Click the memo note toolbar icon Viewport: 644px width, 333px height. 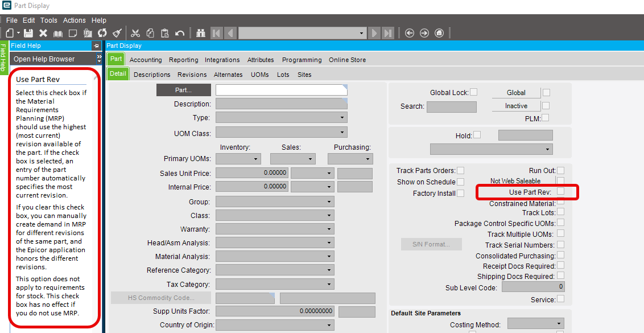point(73,33)
